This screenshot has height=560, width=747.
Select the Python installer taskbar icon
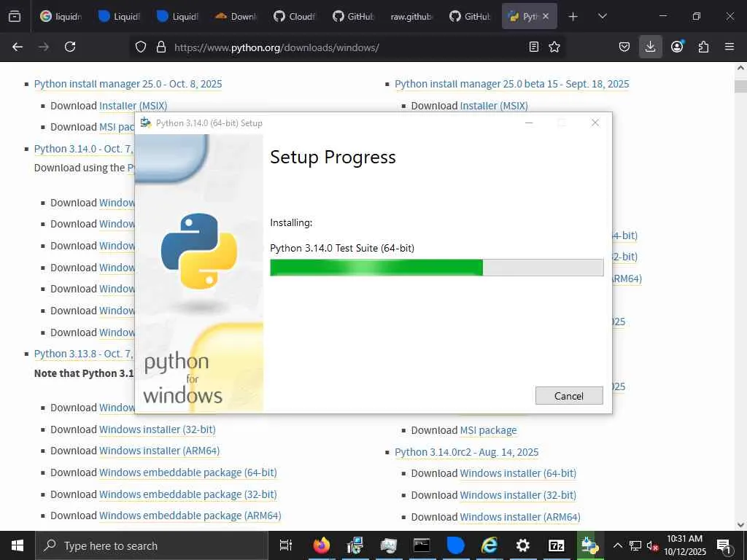tap(589, 545)
